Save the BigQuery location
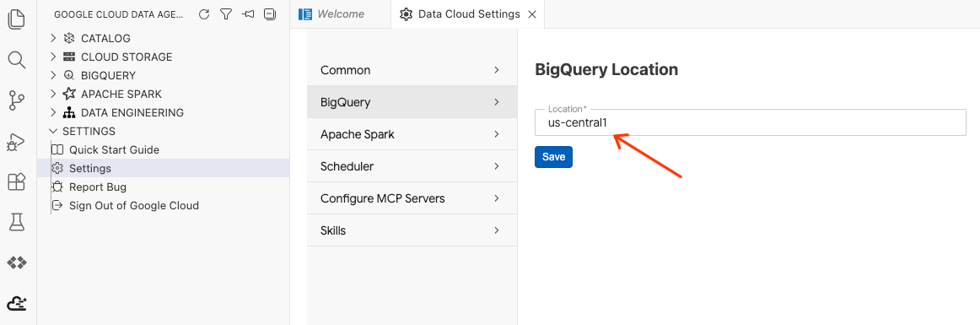Screen dimensions: 980x325 [x=554, y=157]
